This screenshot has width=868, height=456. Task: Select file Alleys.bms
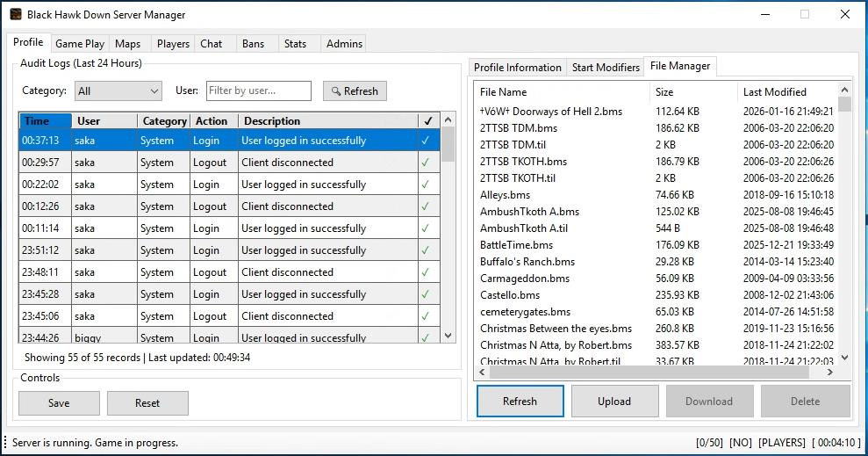(x=505, y=195)
